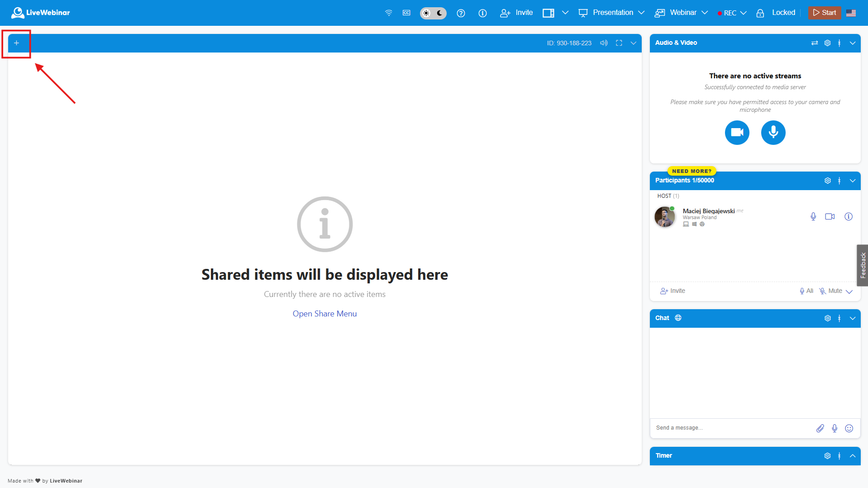Click the connection strength WiFi icon
The image size is (868, 488).
388,13
